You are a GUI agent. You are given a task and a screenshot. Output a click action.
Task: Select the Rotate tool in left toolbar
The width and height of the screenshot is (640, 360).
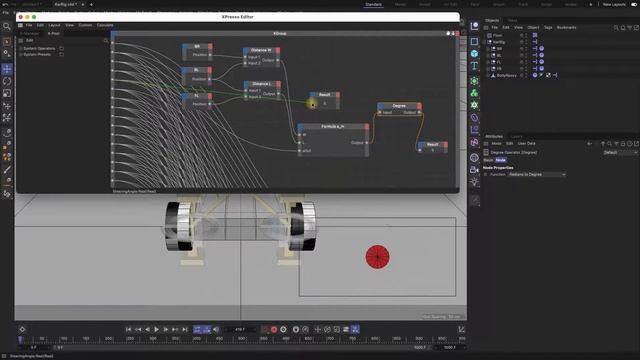pyautogui.click(x=7, y=81)
